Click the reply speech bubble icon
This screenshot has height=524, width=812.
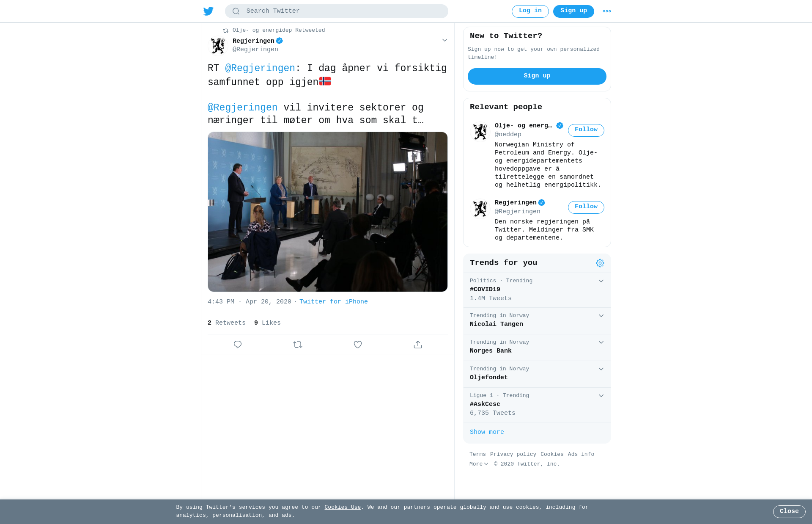238,345
